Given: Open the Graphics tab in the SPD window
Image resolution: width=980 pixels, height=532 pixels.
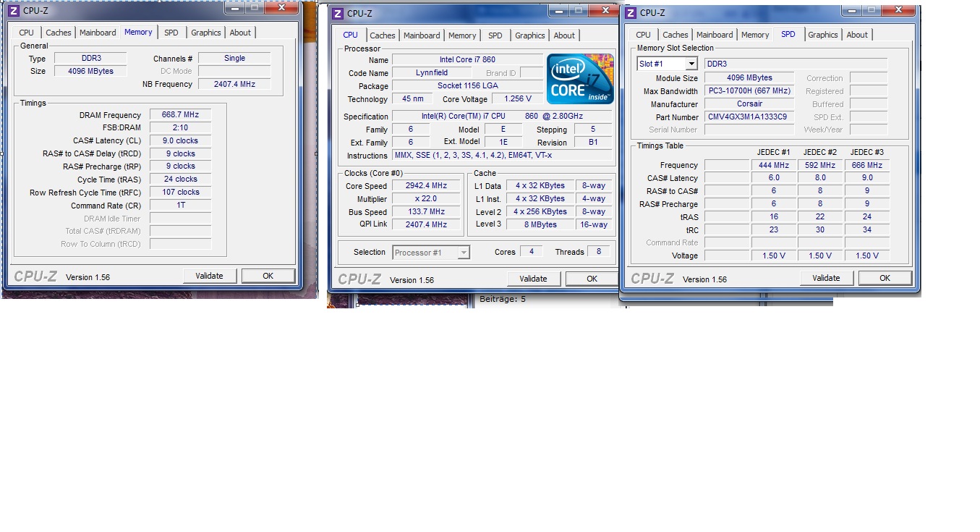Looking at the screenshot, I should tap(823, 35).
